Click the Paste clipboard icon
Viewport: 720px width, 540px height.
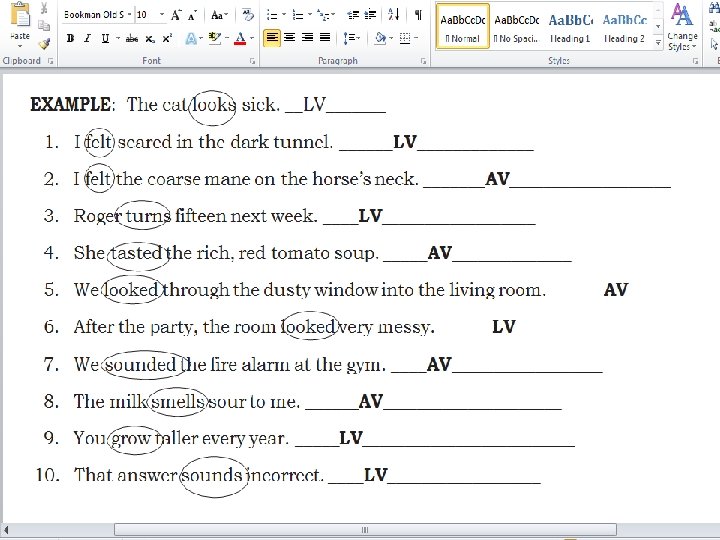click(20, 15)
